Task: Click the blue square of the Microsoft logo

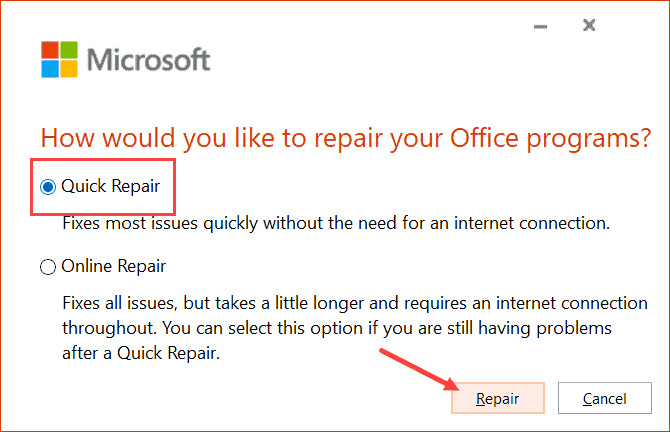Action: coord(49,69)
